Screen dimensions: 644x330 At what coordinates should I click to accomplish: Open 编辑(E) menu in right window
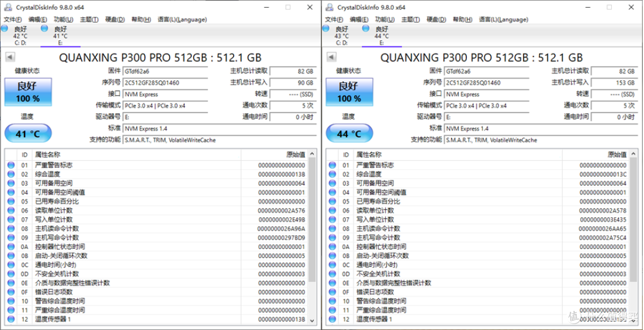coord(359,19)
